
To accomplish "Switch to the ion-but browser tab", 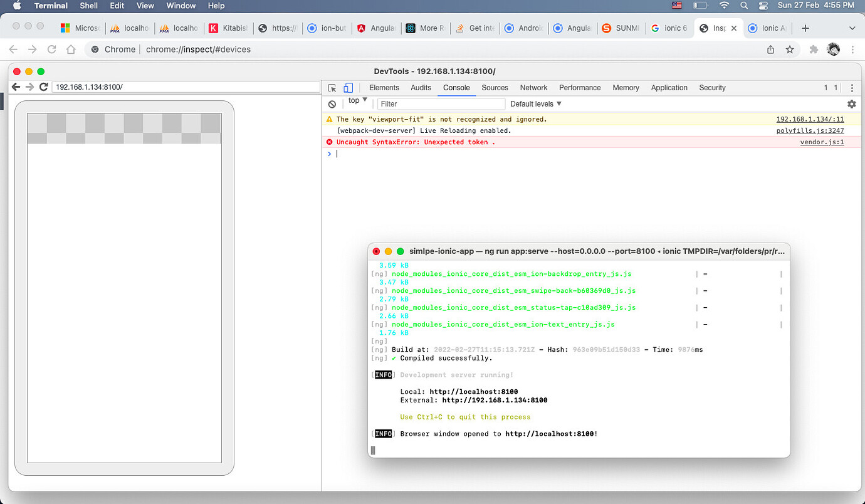I will [327, 28].
